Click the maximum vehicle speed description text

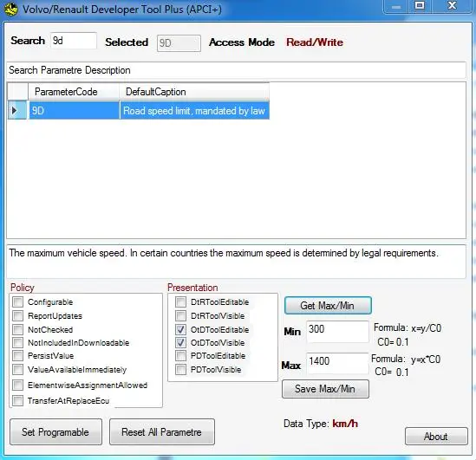(224, 253)
